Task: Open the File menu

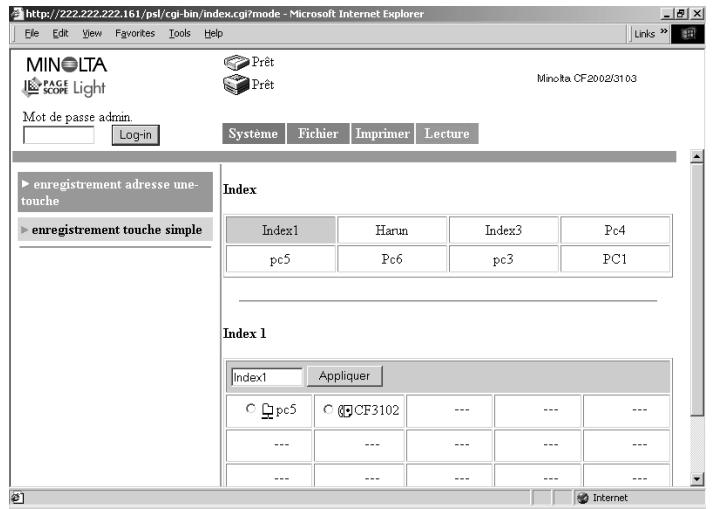Action: click(31, 33)
